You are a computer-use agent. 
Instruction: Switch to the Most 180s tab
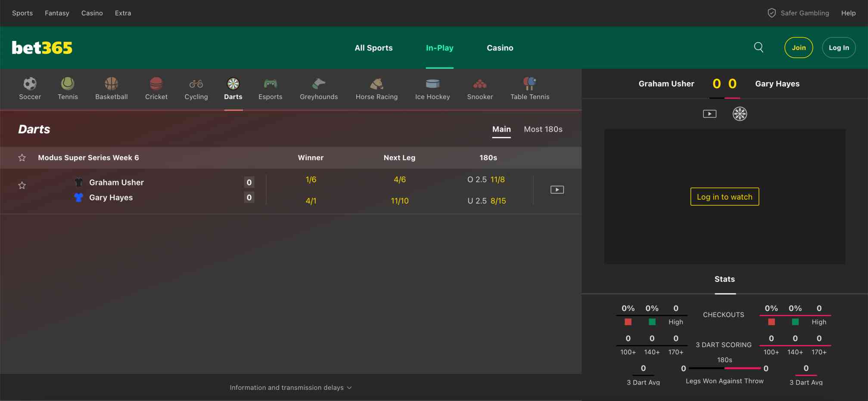[543, 129]
